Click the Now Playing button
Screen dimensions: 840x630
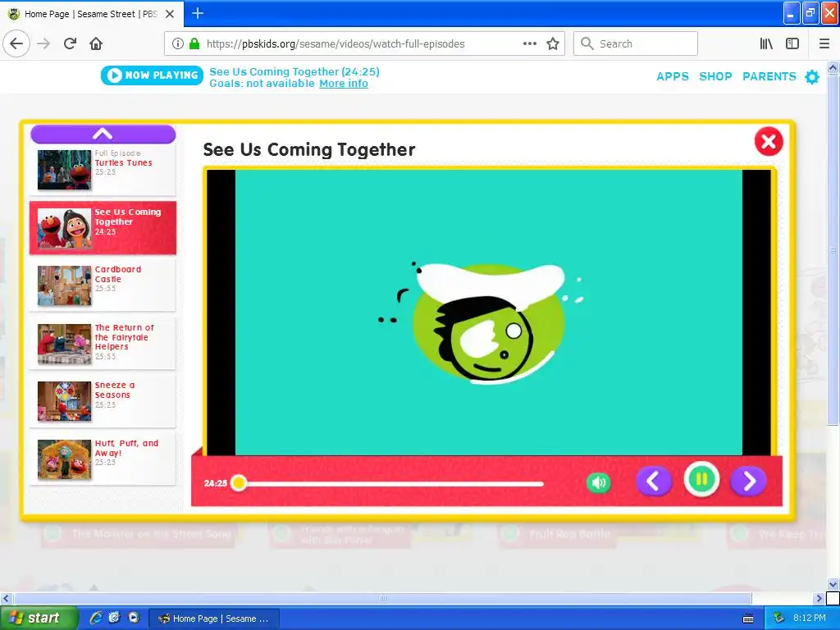click(x=152, y=75)
